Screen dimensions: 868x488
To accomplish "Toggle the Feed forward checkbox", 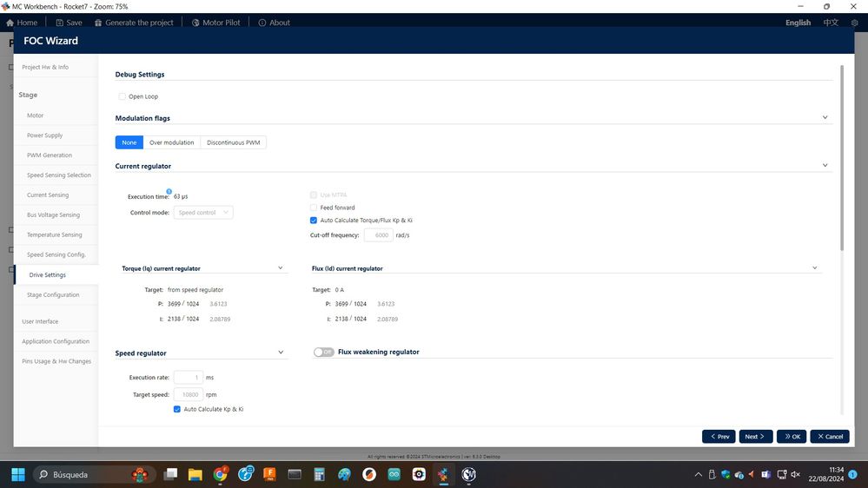I will [314, 208].
